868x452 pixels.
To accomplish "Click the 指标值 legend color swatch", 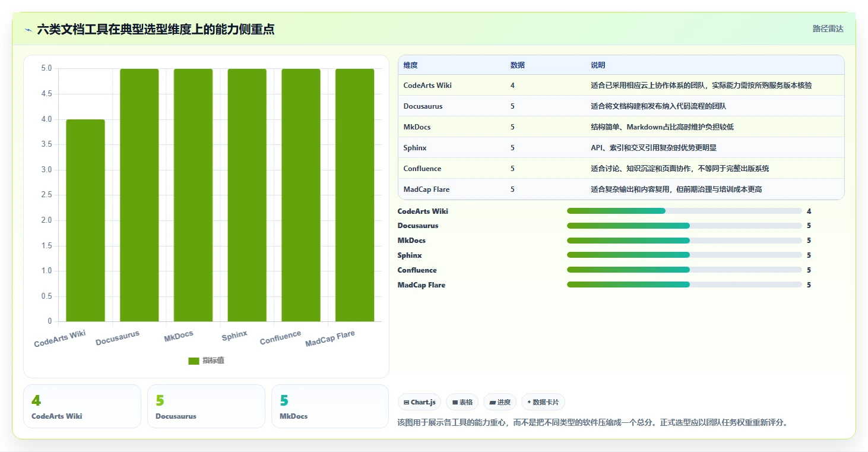I will coord(194,361).
